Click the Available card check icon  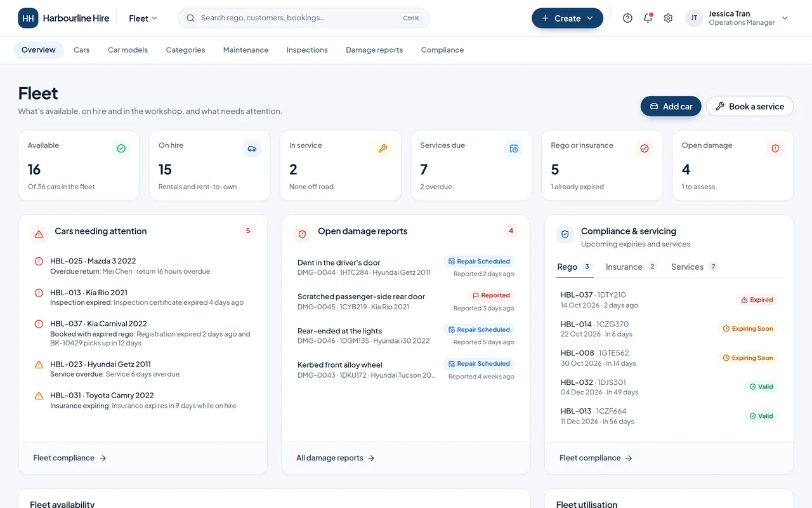click(x=121, y=149)
